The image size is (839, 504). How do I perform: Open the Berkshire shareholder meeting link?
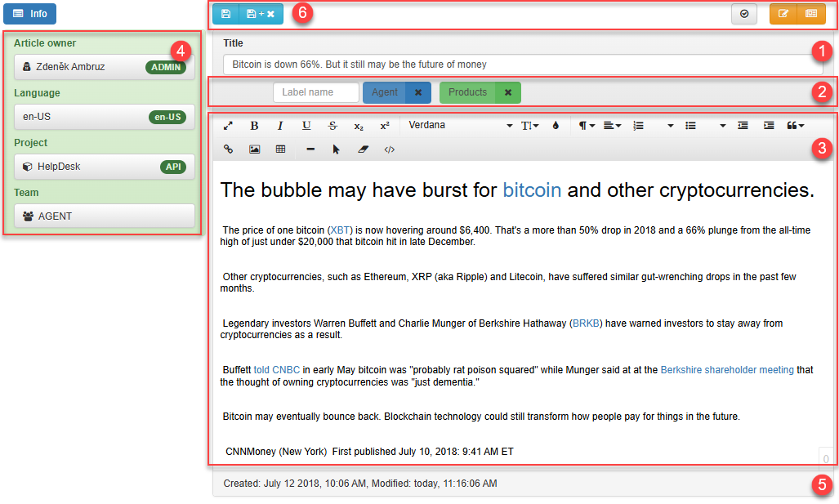click(727, 370)
